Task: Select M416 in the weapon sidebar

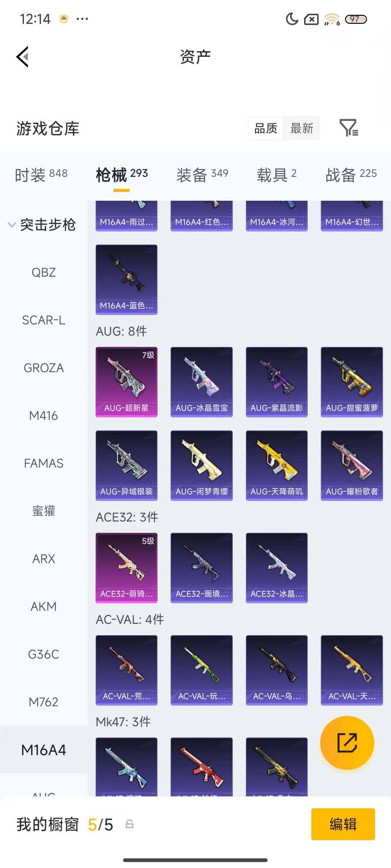Action: click(x=43, y=416)
